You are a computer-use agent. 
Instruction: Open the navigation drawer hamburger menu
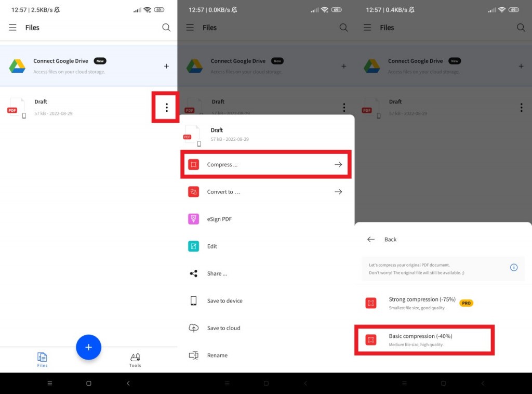coord(12,28)
